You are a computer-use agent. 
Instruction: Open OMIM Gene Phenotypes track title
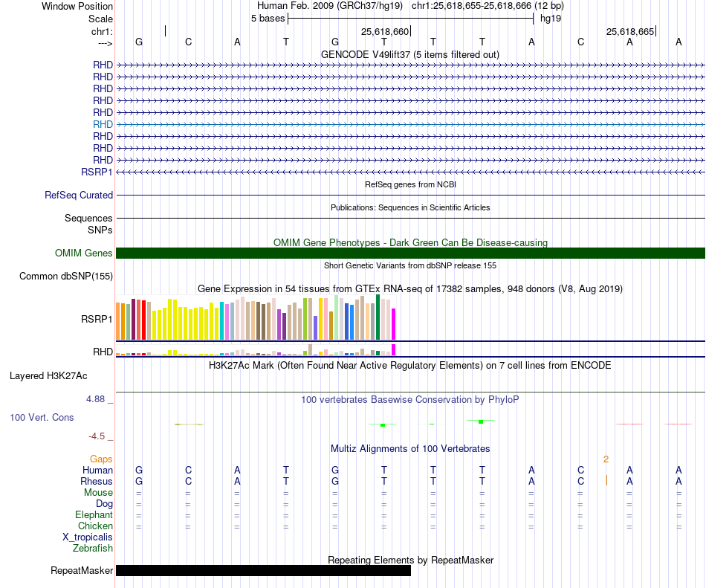click(410, 242)
